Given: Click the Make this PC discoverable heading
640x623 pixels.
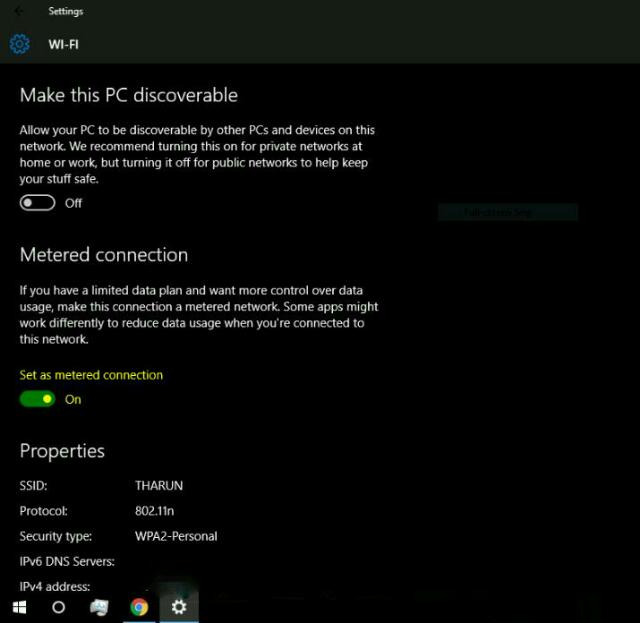Looking at the screenshot, I should click(x=129, y=95).
